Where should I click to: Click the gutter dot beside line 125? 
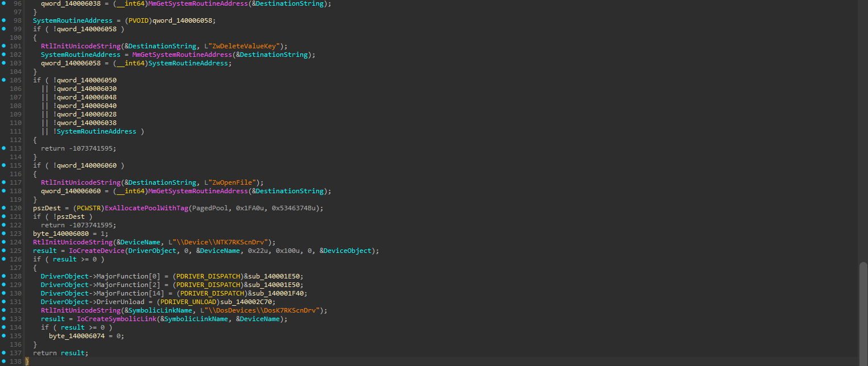click(x=4, y=251)
